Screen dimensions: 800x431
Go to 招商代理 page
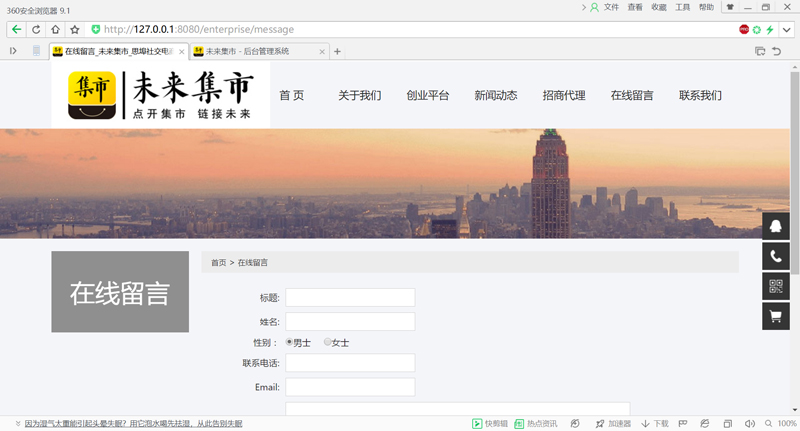[x=564, y=96]
